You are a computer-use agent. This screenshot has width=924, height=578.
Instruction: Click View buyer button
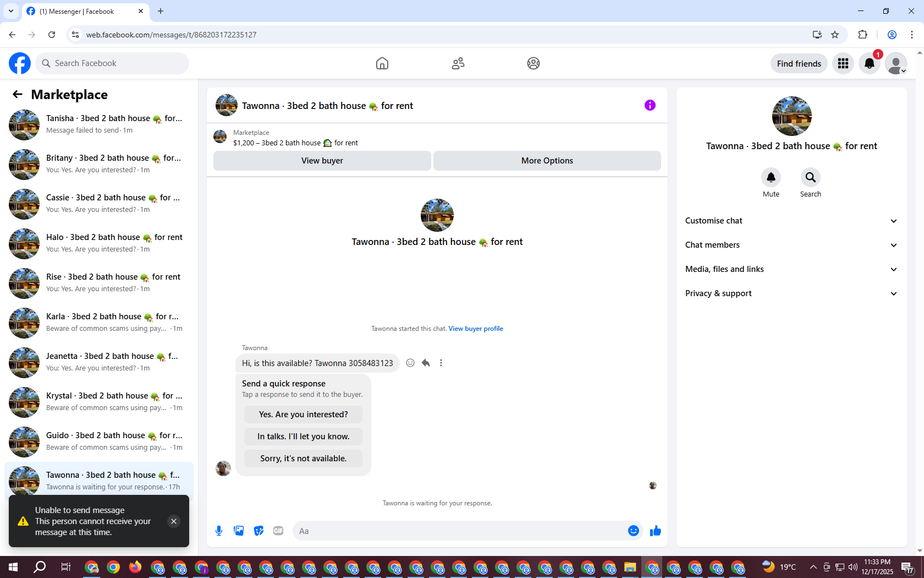322,161
